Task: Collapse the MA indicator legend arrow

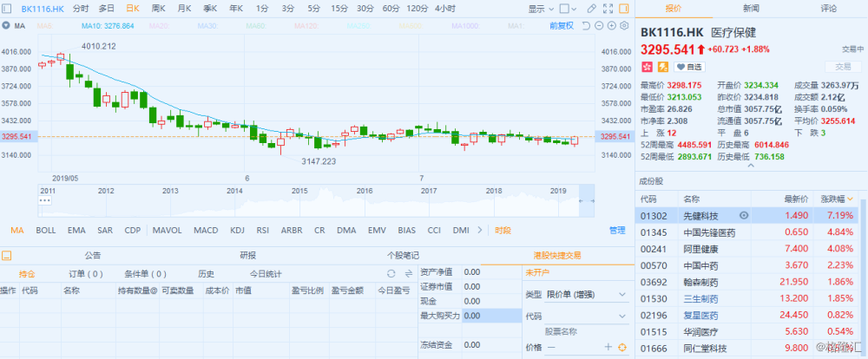Action: [x=4, y=26]
